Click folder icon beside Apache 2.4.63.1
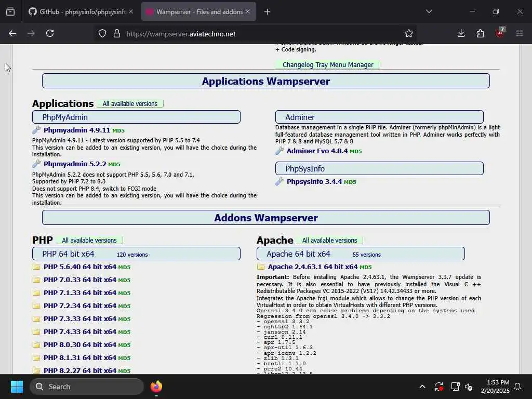532x399 pixels. pos(261,267)
